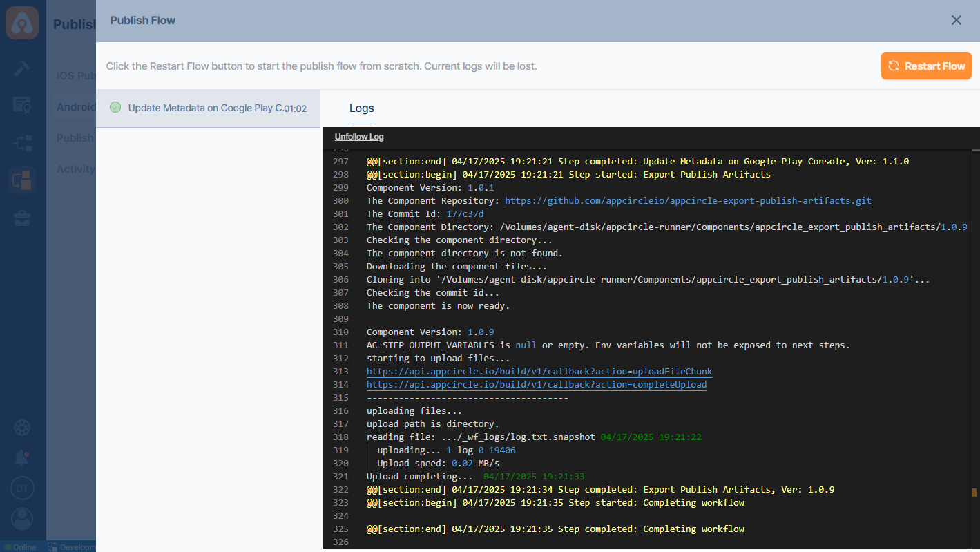Image resolution: width=980 pixels, height=552 pixels.
Task: Select Android item in background menu
Action: click(x=76, y=107)
